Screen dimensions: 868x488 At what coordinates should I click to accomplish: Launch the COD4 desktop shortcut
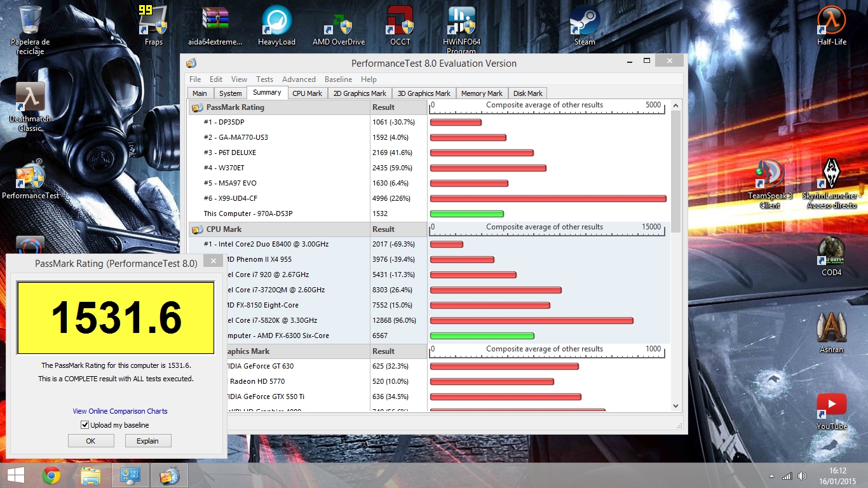point(832,257)
